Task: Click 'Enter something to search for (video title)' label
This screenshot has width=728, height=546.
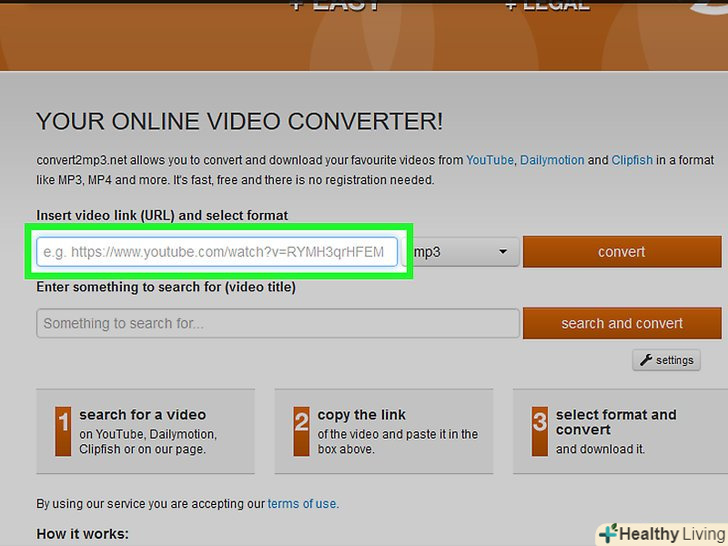Action: point(166,287)
